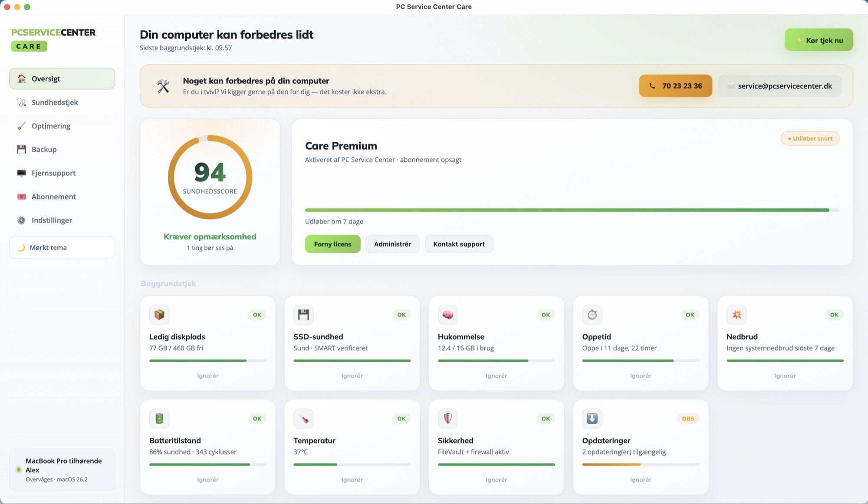Image resolution: width=868 pixels, height=504 pixels.
Task: Ignore the Batteritilstand check
Action: coord(207,480)
